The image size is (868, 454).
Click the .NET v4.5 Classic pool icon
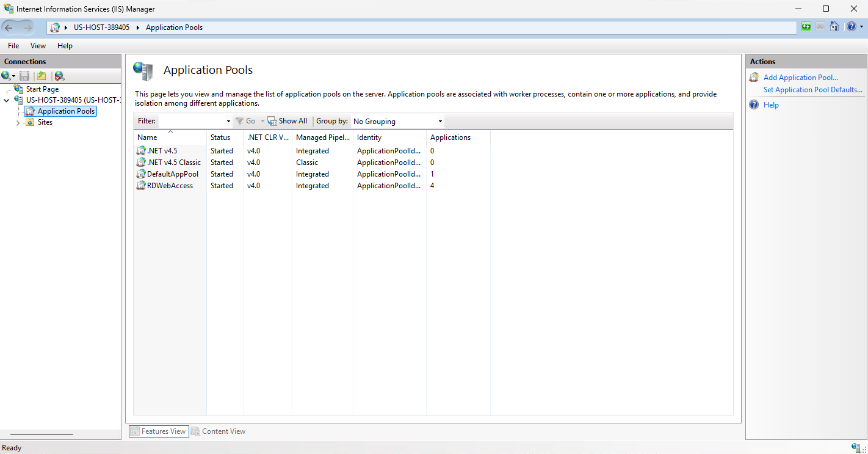[141, 163]
